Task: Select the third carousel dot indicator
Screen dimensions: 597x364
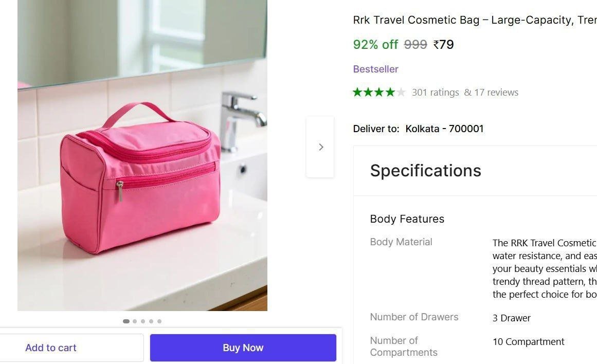Action: (143, 321)
